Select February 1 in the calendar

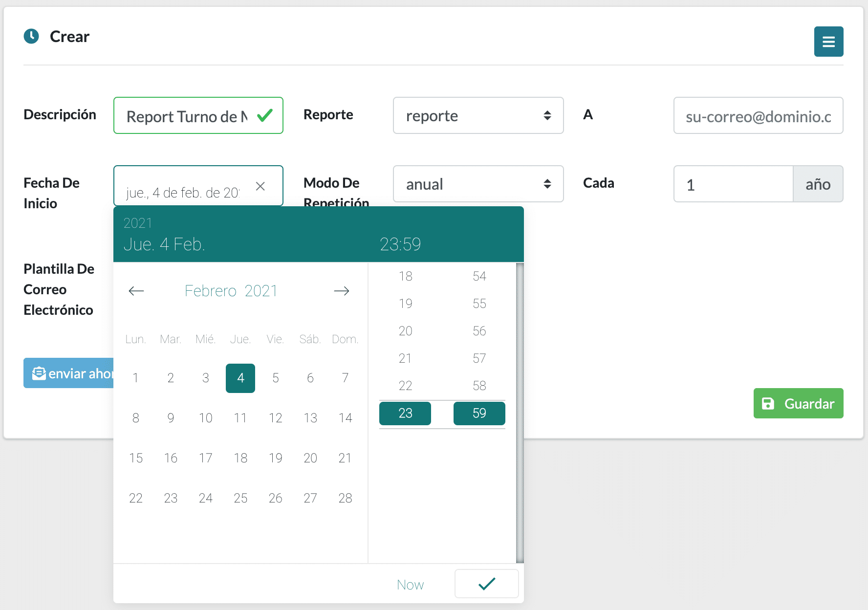(135, 378)
